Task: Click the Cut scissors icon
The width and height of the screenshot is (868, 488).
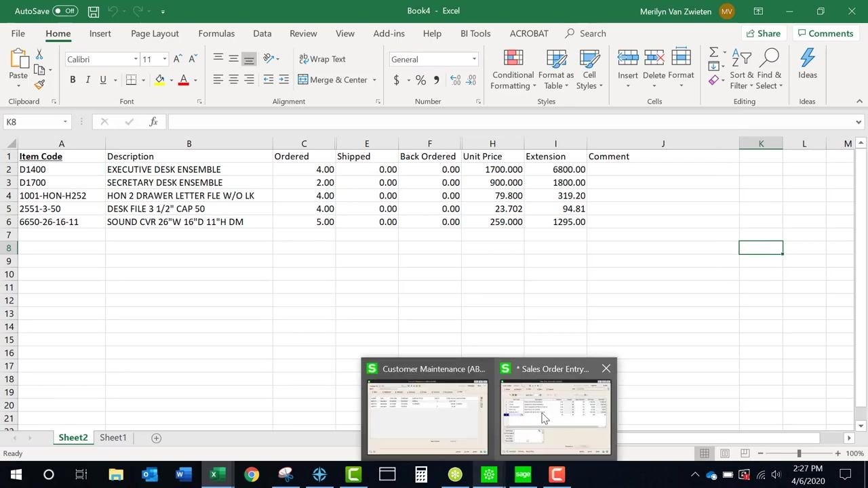Action: (39, 54)
